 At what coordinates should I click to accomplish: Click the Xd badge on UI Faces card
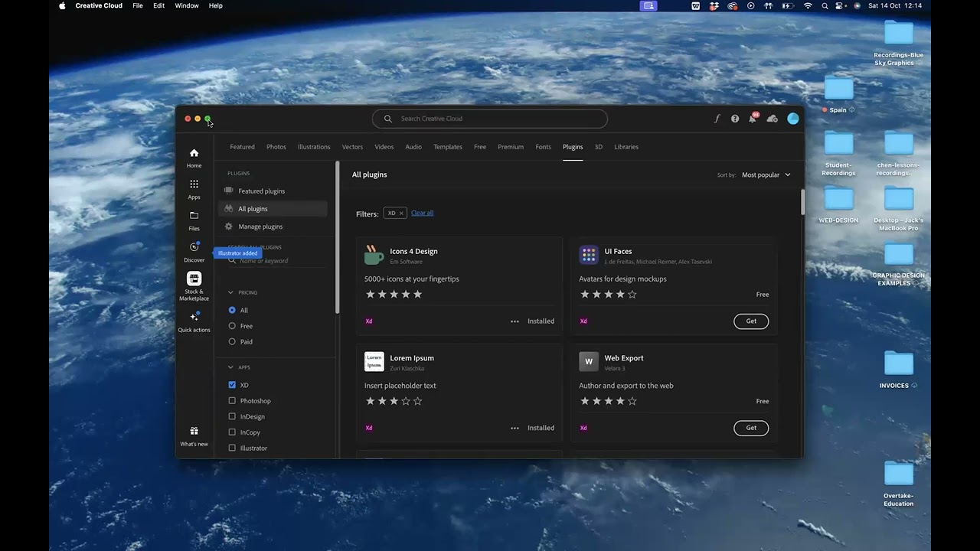(583, 321)
